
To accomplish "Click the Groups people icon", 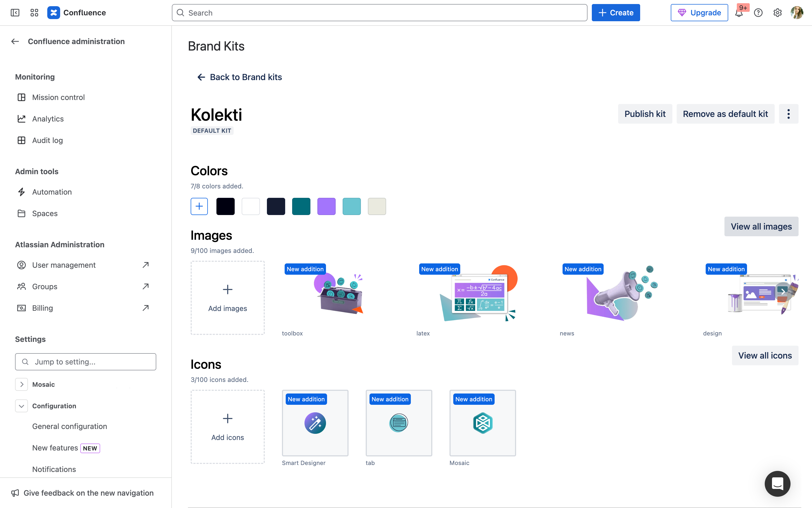I will 21,287.
